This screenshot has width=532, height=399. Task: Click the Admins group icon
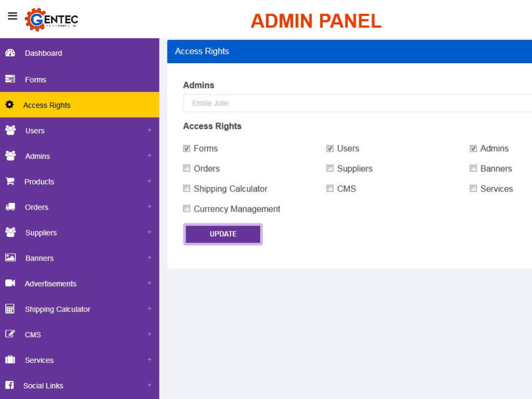(11, 156)
